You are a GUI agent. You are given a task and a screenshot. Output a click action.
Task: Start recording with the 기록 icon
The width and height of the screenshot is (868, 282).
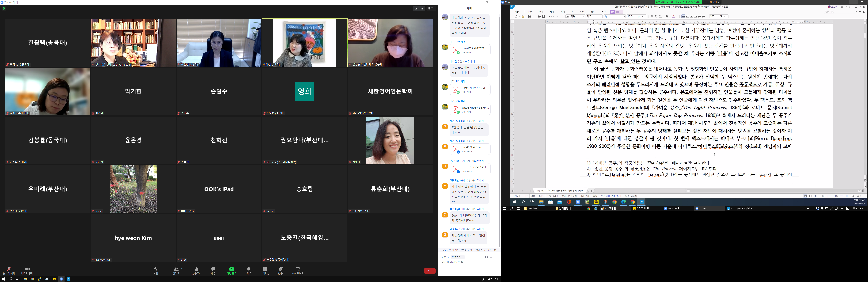pos(249,269)
